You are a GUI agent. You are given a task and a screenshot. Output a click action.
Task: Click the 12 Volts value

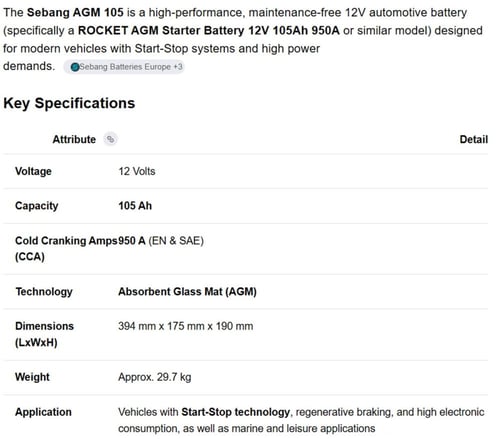137,171
